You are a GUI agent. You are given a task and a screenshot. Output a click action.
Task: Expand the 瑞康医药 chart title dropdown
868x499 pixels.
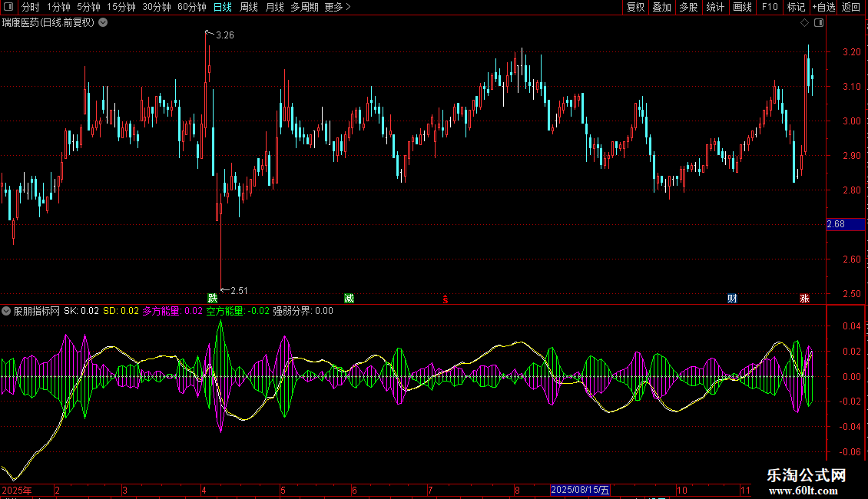point(103,22)
